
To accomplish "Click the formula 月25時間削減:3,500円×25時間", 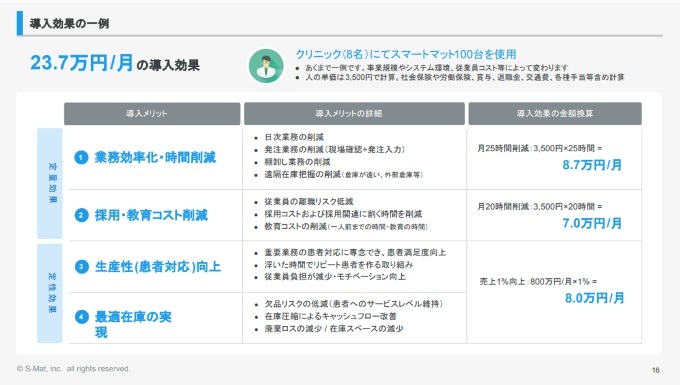I will (x=539, y=148).
